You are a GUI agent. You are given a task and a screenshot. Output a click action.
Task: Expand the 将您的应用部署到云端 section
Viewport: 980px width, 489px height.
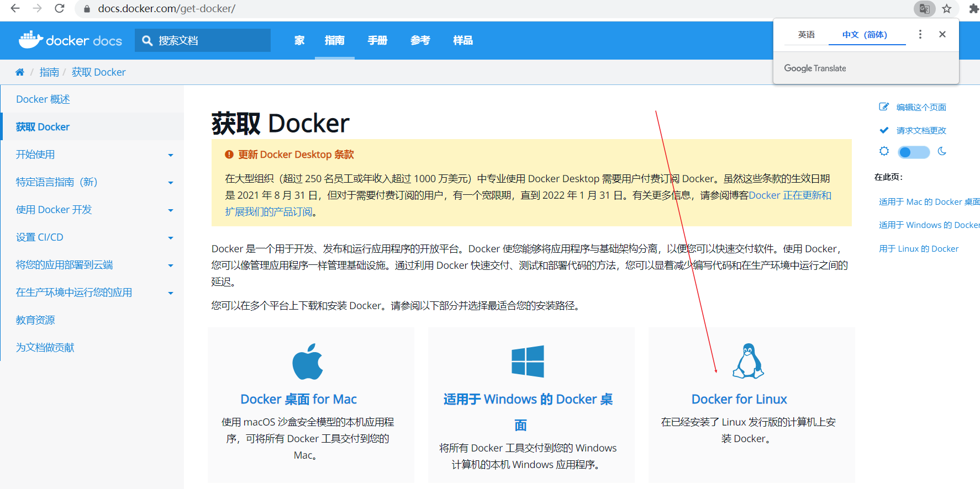click(x=171, y=265)
